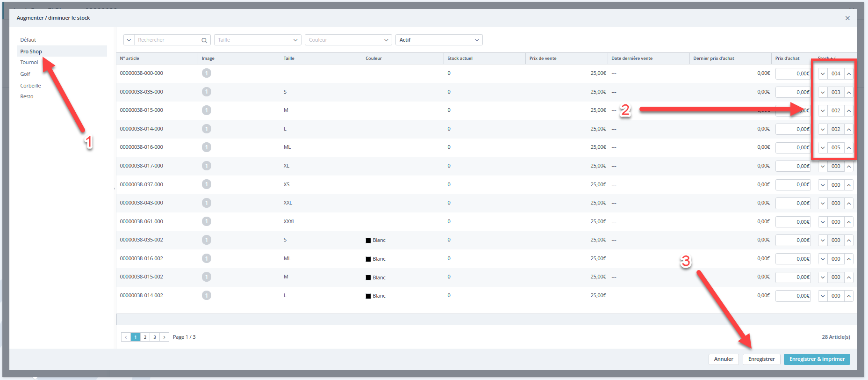Increase stock for article 00000038-035-000

tap(849, 92)
